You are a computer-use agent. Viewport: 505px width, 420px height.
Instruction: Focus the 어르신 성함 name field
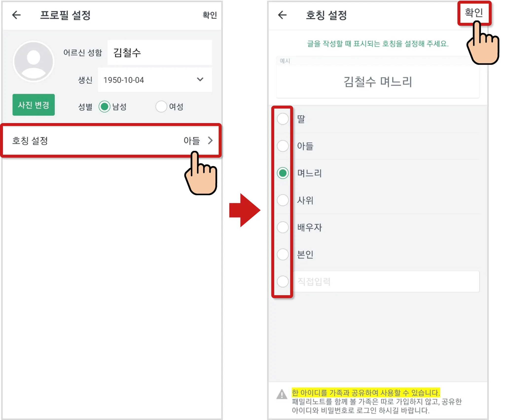coord(160,52)
